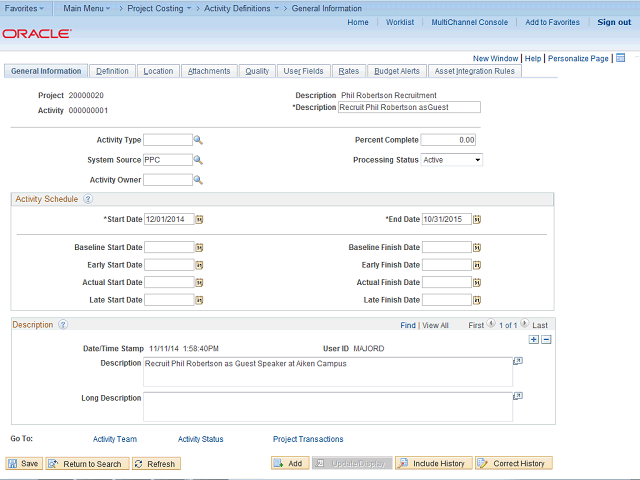Sign out of the application
This screenshot has width=640, height=480.
(614, 22)
